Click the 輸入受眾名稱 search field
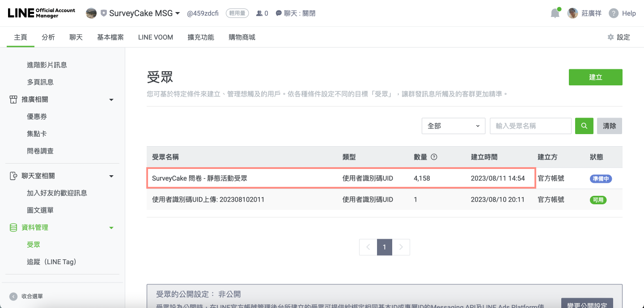This screenshot has height=308, width=644. (530, 126)
